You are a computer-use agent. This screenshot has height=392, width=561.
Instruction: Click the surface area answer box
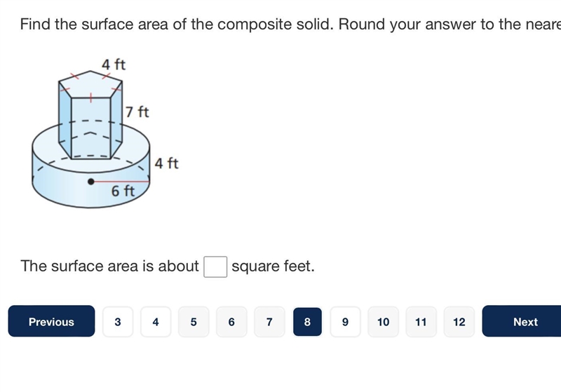click(x=215, y=266)
